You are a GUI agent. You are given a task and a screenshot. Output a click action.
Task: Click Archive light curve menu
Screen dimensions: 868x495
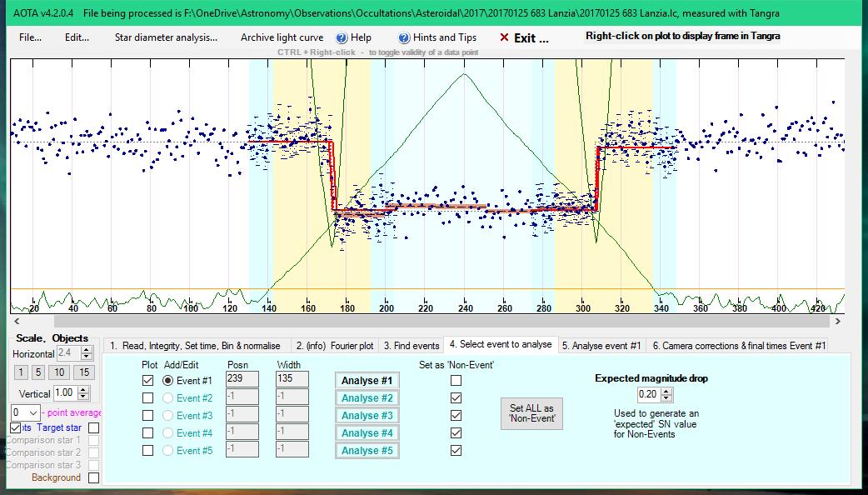coord(282,37)
